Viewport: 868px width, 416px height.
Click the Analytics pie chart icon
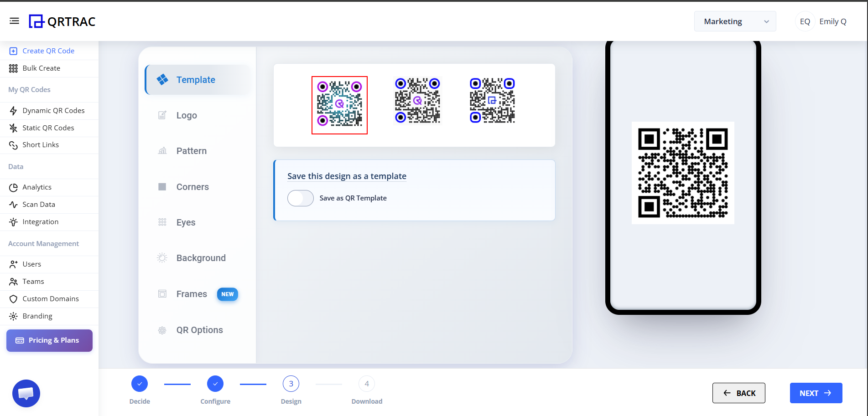point(13,187)
